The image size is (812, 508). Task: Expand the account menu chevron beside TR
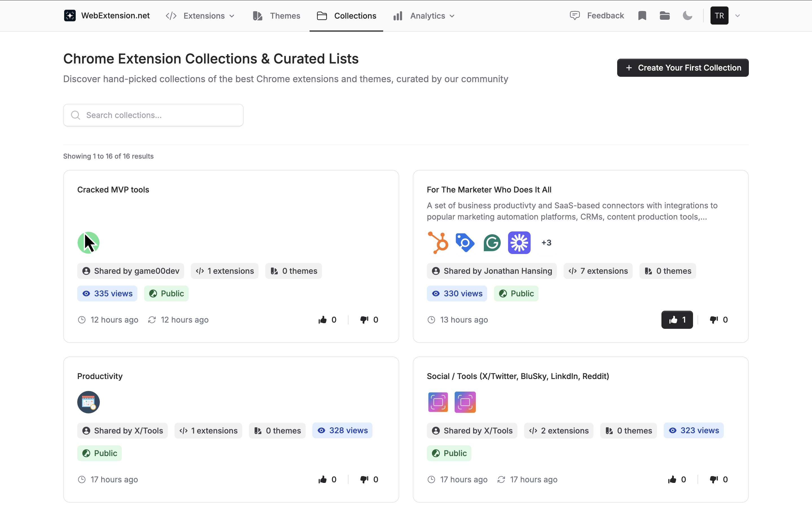(x=737, y=16)
